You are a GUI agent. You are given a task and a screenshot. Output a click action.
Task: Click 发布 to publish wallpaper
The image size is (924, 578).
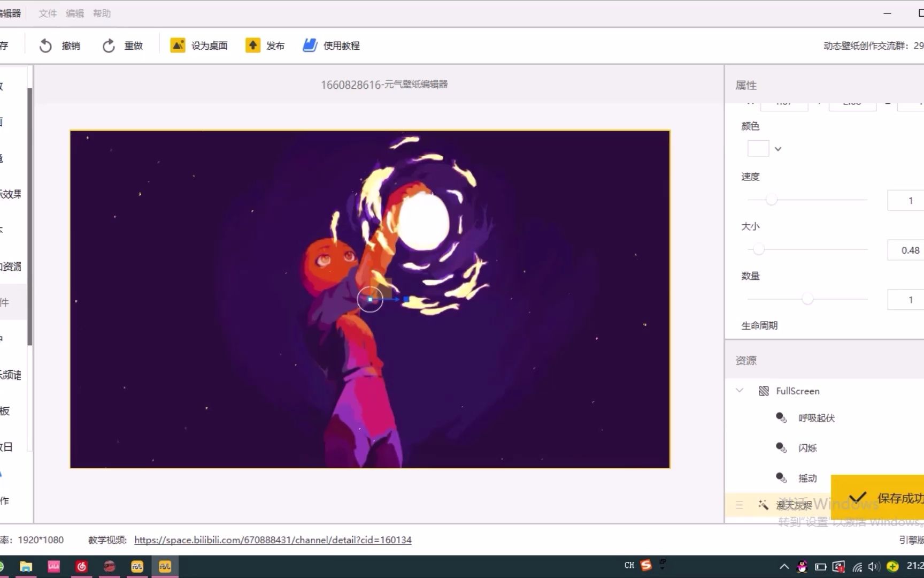[x=275, y=46]
